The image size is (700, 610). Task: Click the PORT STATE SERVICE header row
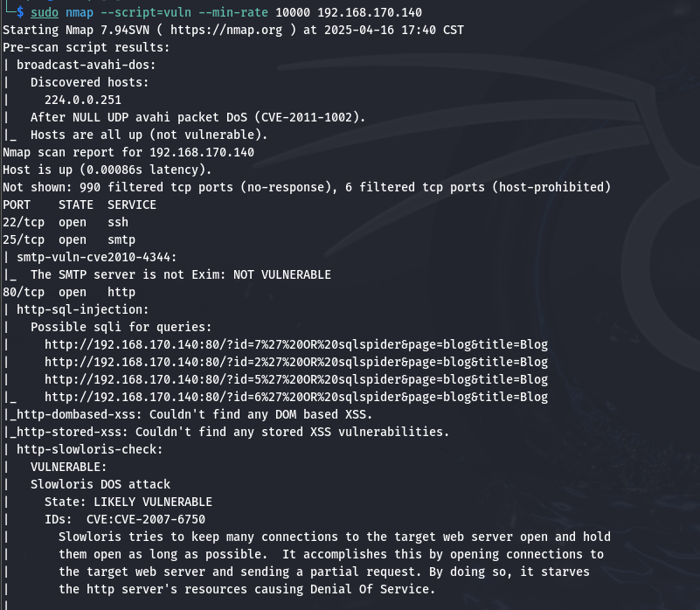[80, 205]
